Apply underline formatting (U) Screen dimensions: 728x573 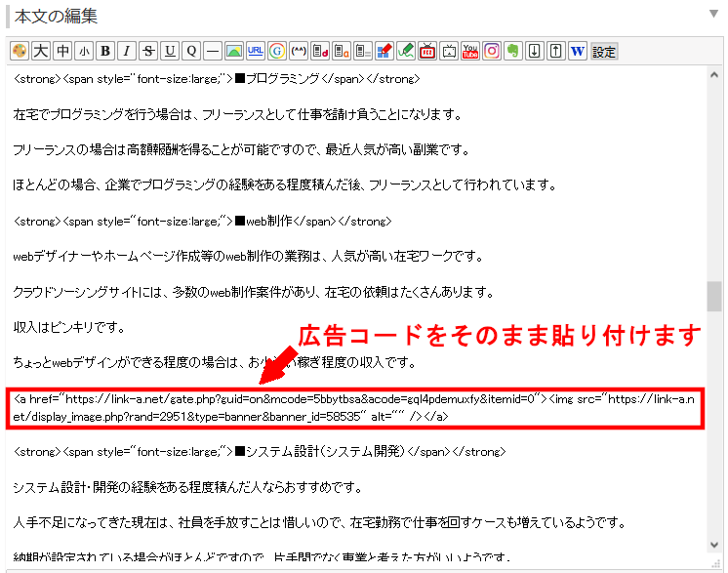tap(170, 51)
